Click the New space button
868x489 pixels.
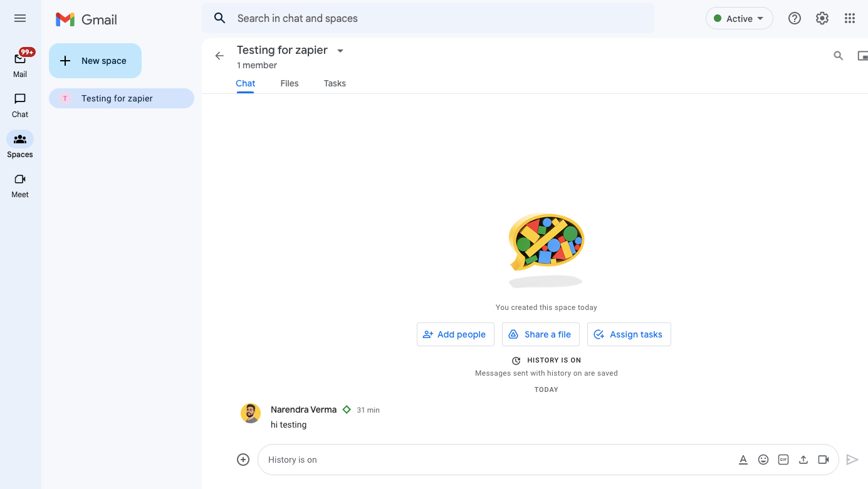click(x=95, y=61)
